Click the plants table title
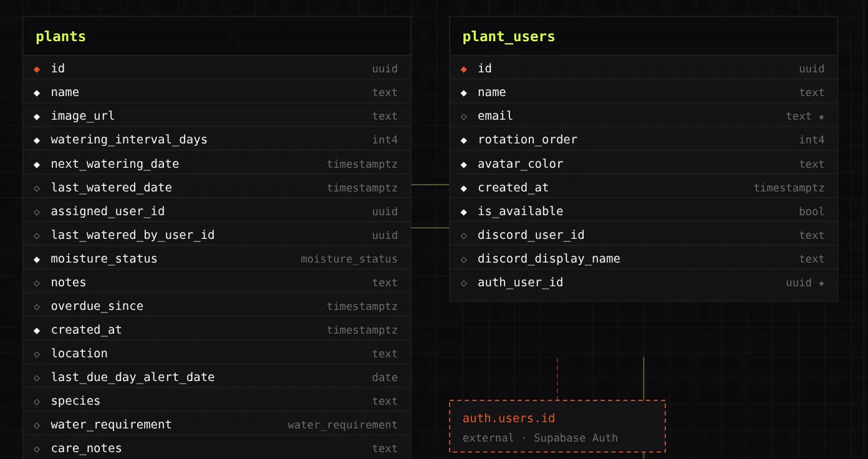Image resolution: width=868 pixels, height=459 pixels. point(60,36)
